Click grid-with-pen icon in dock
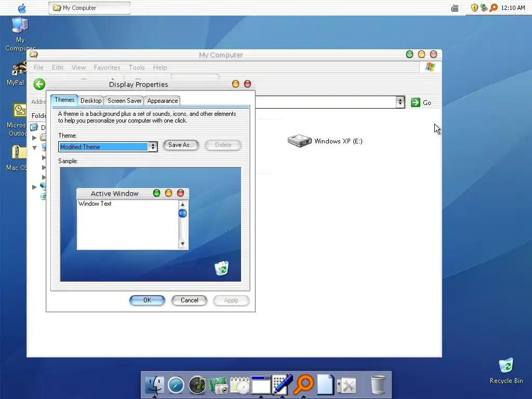 pyautogui.click(x=283, y=385)
